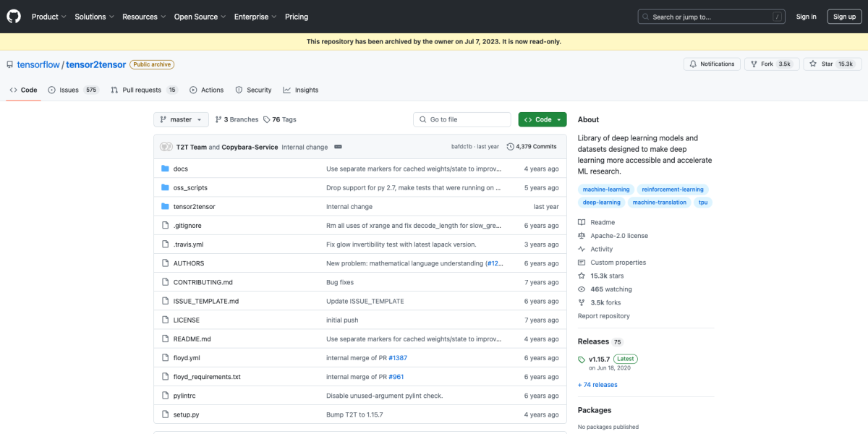The width and height of the screenshot is (868, 434).
Task: Click the GitHub logo icon
Action: click(14, 17)
